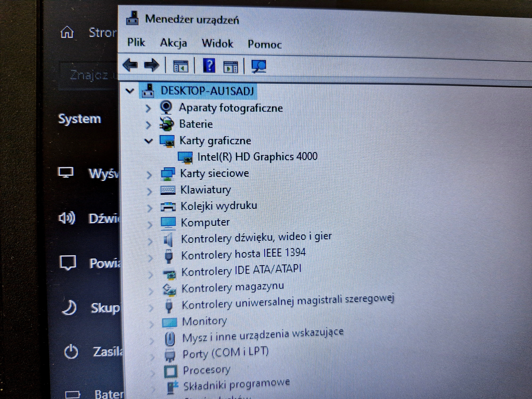Expand the Aparaty fotograficzne category
Viewport: 532px width, 399px height.
(148, 109)
